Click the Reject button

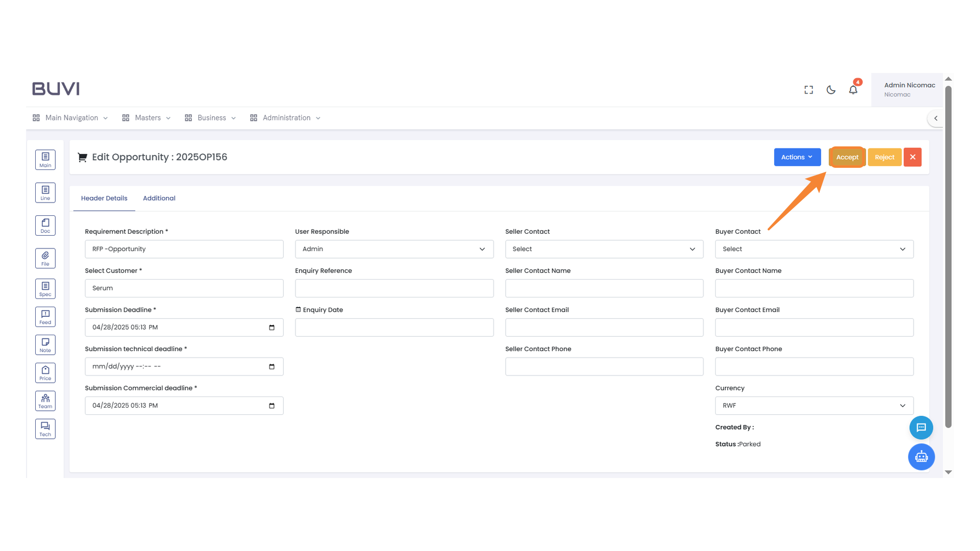click(884, 157)
